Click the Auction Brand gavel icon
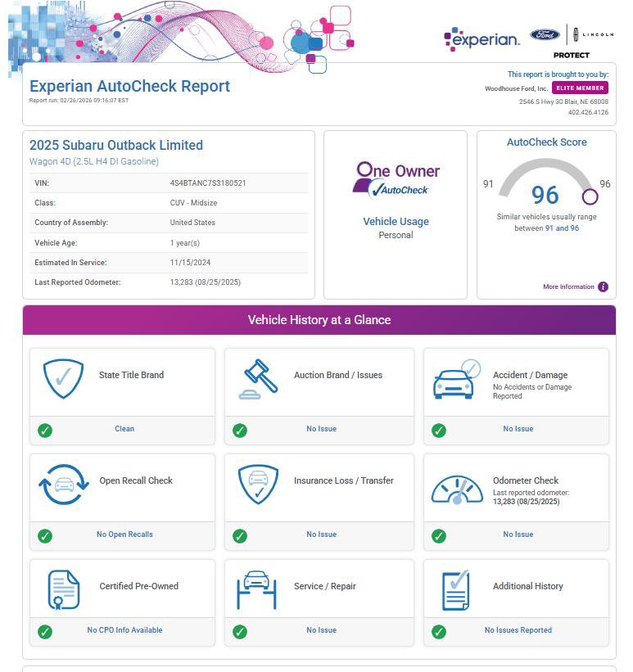 [259, 379]
